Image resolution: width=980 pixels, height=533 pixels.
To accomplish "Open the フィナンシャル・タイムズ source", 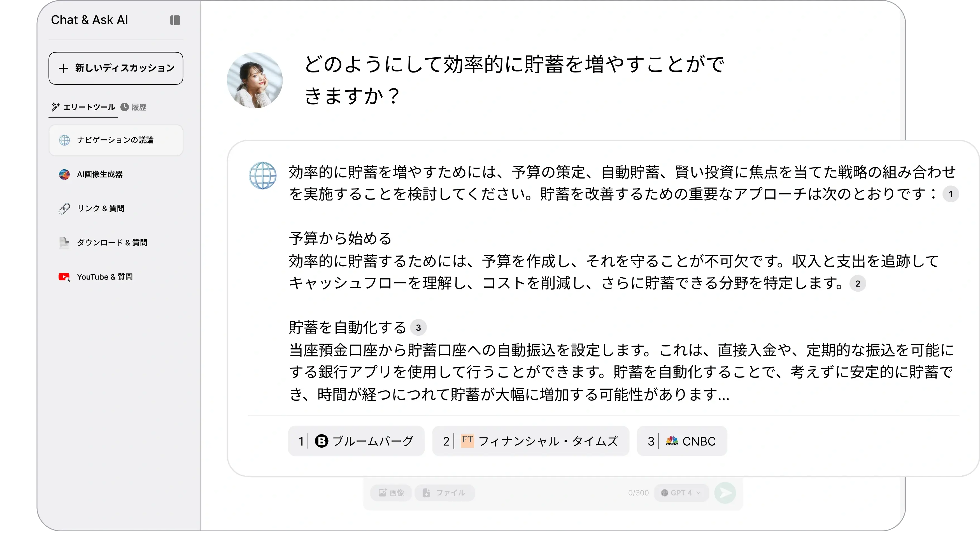I will (530, 441).
